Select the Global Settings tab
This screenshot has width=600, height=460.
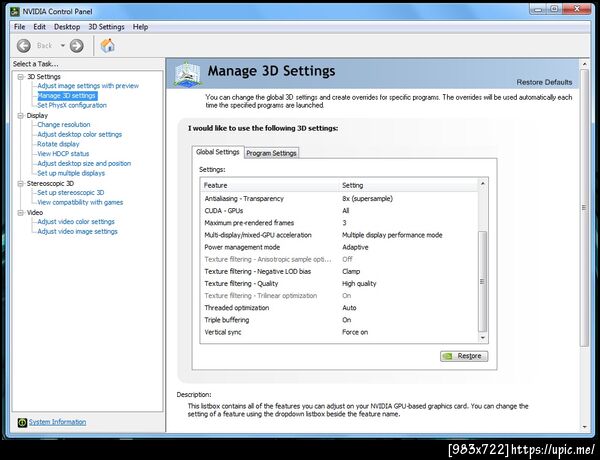[218, 152]
